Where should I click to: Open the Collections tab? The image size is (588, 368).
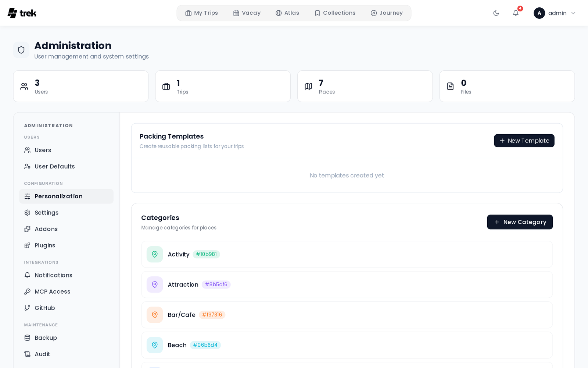pyautogui.click(x=335, y=13)
